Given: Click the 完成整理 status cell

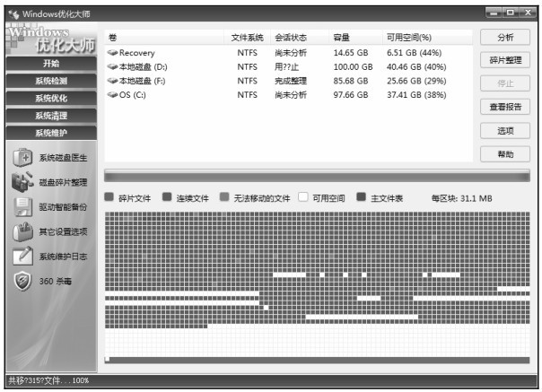Looking at the screenshot, I should click(x=291, y=81).
